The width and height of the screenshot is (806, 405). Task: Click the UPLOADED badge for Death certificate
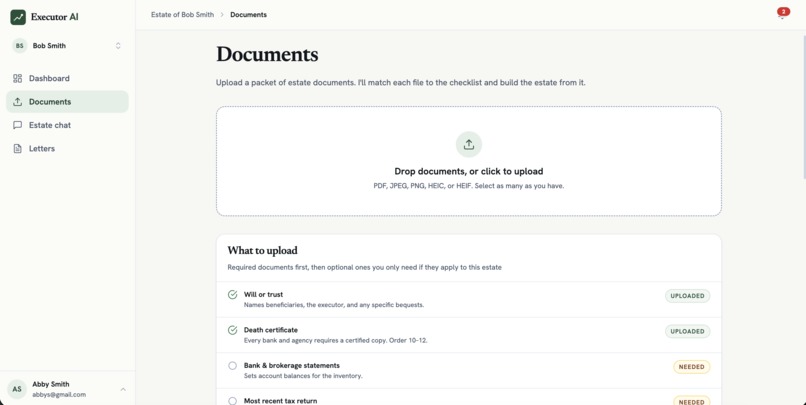pos(687,332)
